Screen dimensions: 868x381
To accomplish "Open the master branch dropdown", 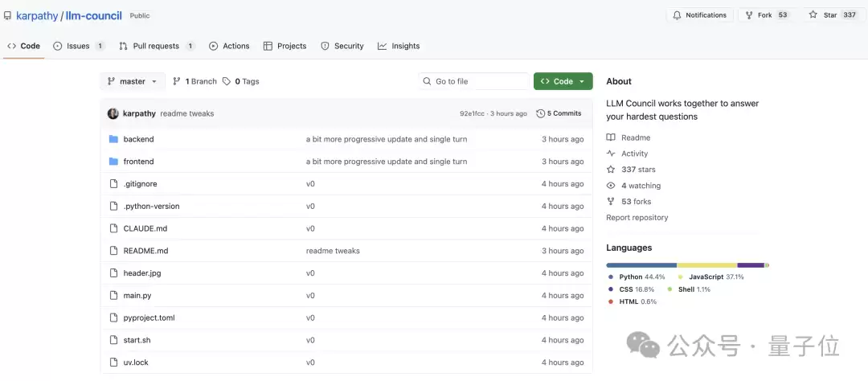I will (x=133, y=81).
